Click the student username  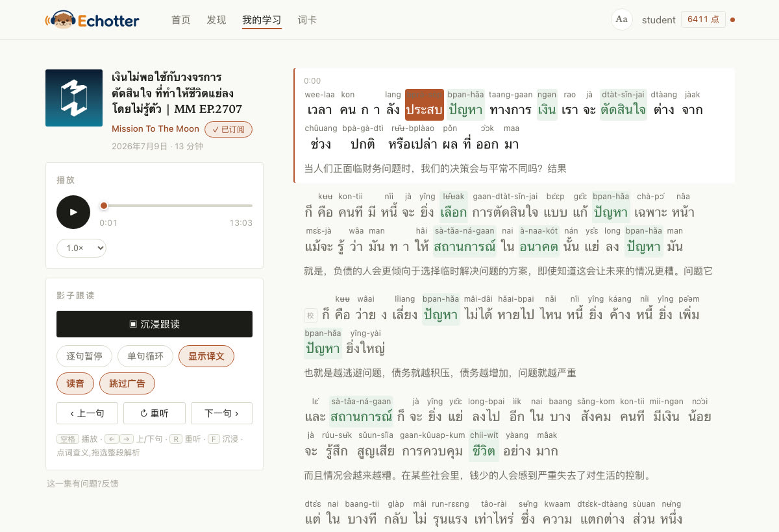point(659,20)
